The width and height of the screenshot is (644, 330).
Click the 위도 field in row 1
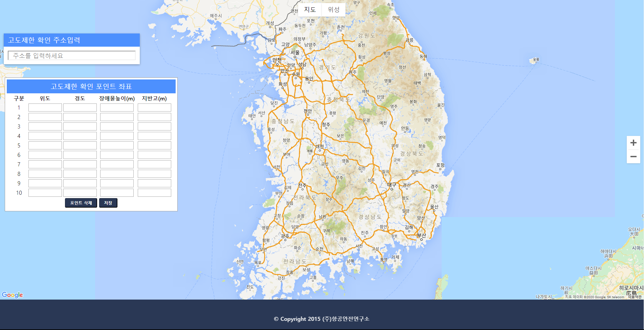[45, 108]
